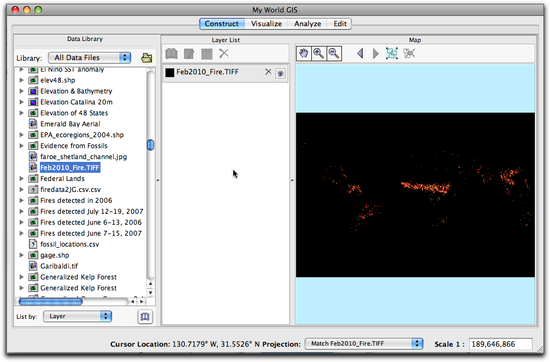
Task: Open the Projection Match Feb2010_Fire.TIFF dropdown
Action: click(x=364, y=344)
